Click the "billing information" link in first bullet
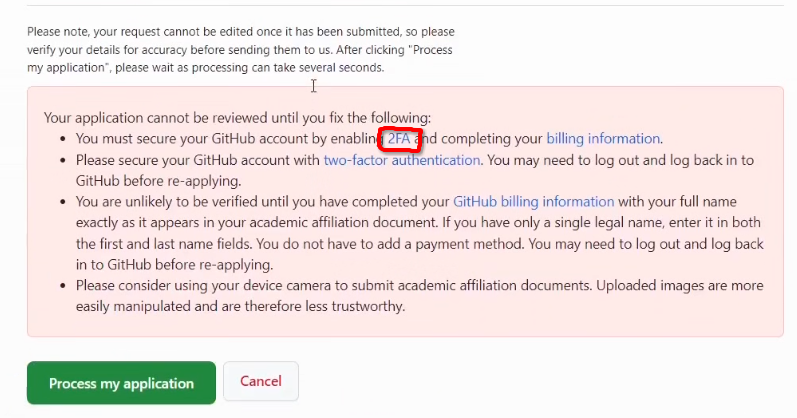The width and height of the screenshot is (797, 418). (x=603, y=139)
